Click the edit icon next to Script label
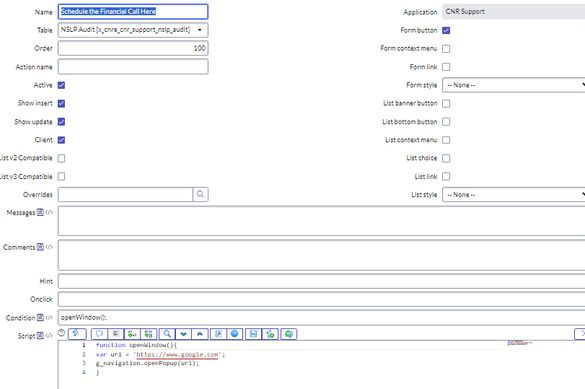 pyautogui.click(x=40, y=336)
